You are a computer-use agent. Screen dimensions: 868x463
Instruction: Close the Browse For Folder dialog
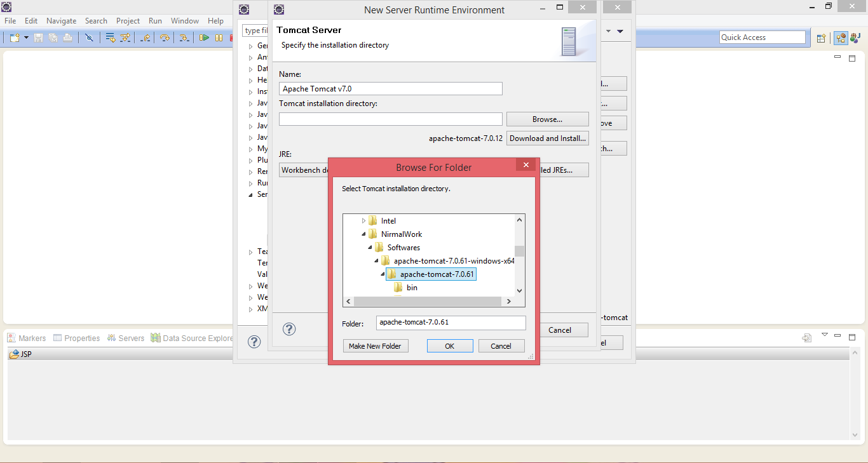[526, 165]
